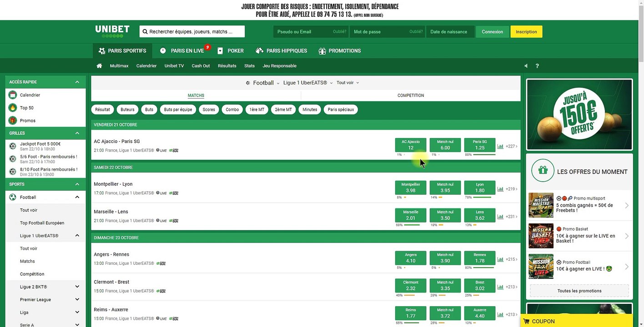Expand the Ligue 2 BKT sidebar item
The height and width of the screenshot is (327, 644).
(77, 287)
